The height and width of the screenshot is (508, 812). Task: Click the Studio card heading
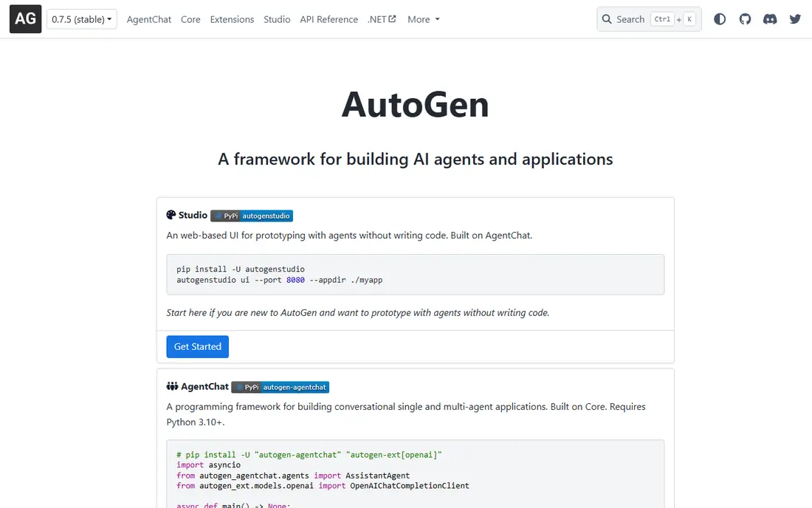(x=193, y=215)
